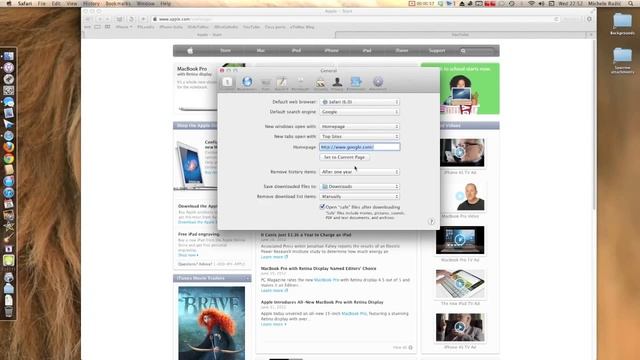Click Learn more under MacBook Pro Editors' Choice
The image size is (640, 360).
[x=274, y=290]
